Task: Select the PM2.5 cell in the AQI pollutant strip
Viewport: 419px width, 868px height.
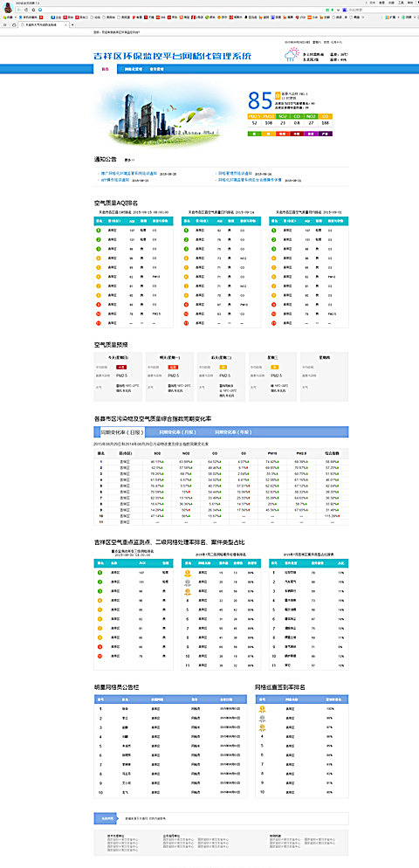Action: point(254,116)
